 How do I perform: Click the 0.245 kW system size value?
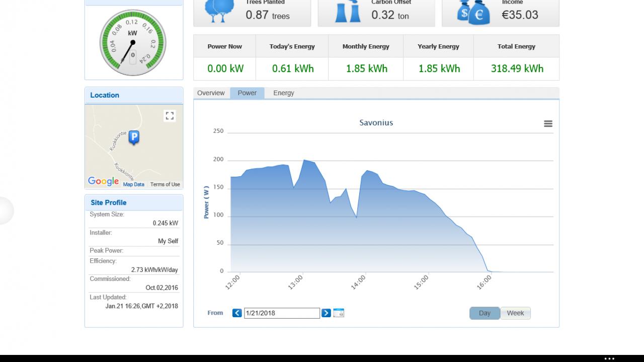(x=166, y=223)
